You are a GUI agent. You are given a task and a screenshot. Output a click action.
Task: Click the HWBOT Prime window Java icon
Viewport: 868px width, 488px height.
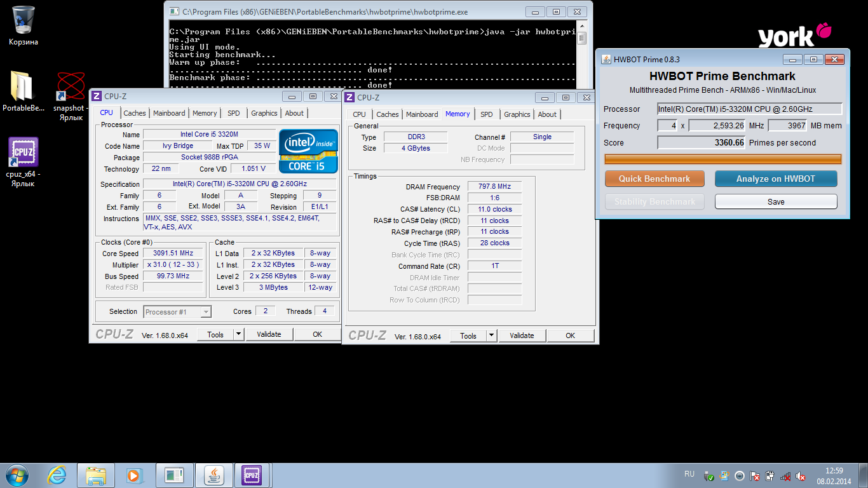click(x=606, y=59)
